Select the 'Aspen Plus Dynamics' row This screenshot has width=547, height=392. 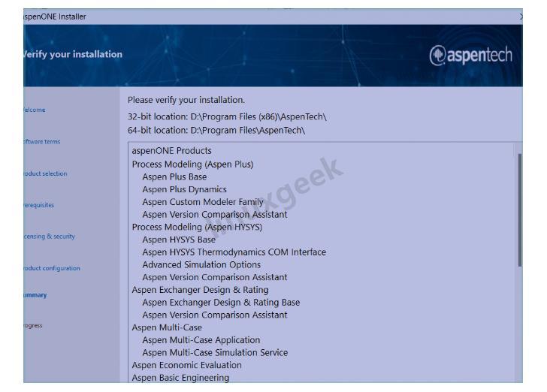[x=185, y=189]
